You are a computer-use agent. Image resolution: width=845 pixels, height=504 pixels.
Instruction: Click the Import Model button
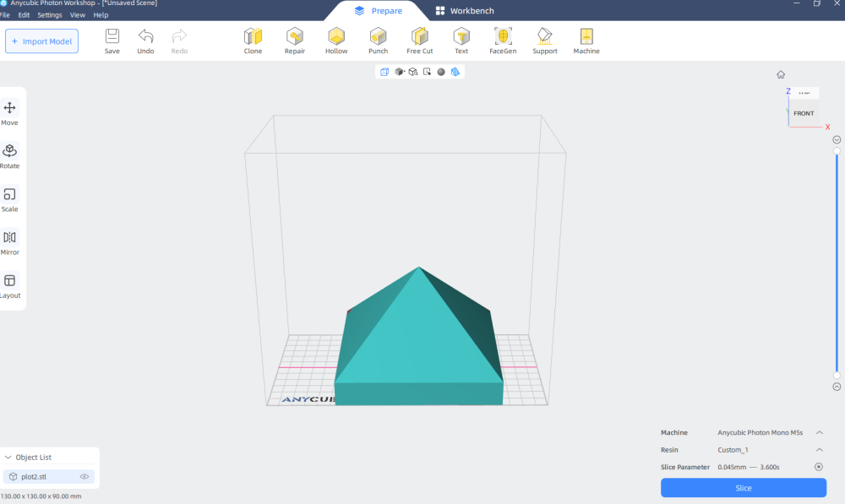click(41, 41)
